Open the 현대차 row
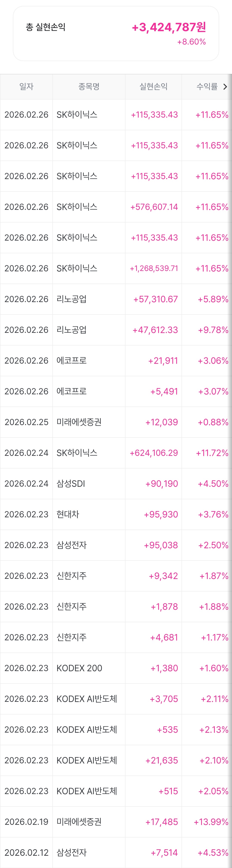 pyautogui.click(x=116, y=515)
